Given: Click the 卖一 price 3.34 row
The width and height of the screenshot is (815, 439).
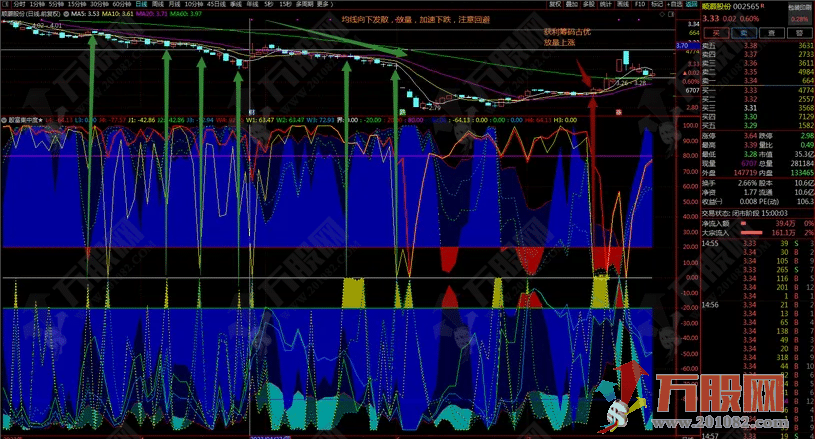Looking at the screenshot, I should tap(758, 81).
